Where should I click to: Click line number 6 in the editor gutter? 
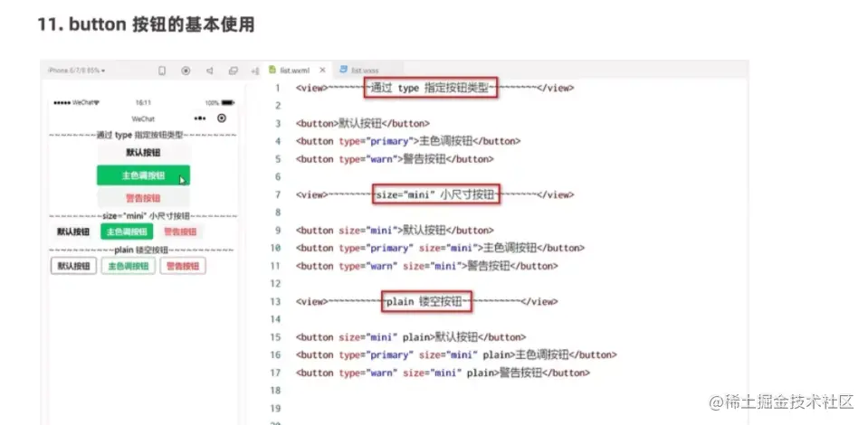coord(278,177)
